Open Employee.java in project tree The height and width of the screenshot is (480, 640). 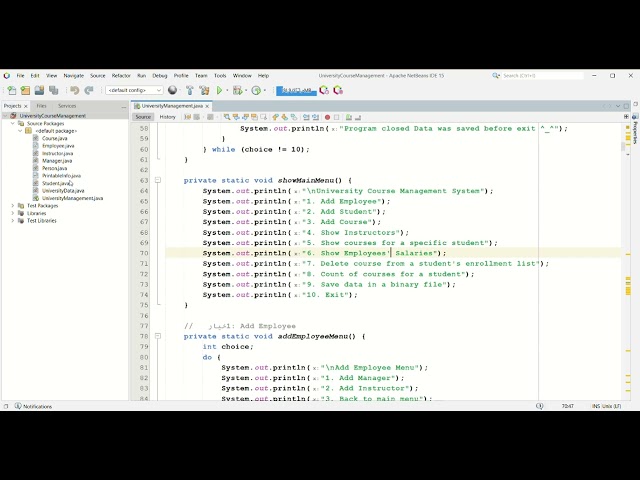[58, 146]
